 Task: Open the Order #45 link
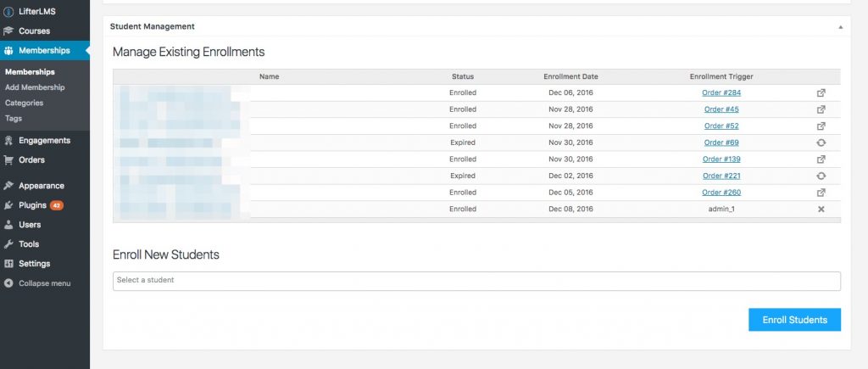[x=721, y=109]
